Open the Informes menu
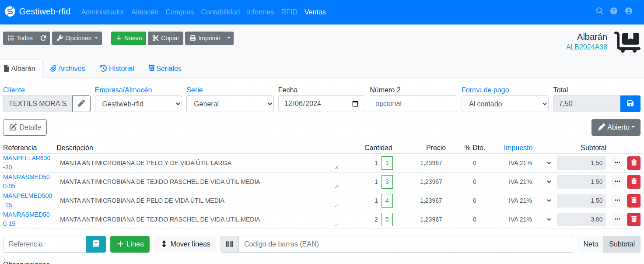 pos(260,12)
